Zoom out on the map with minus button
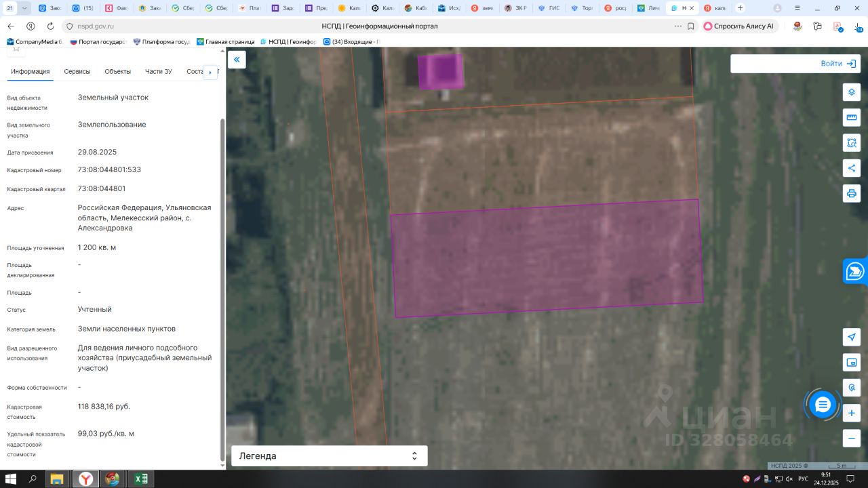Image resolution: width=868 pixels, height=488 pixels. 852,438
